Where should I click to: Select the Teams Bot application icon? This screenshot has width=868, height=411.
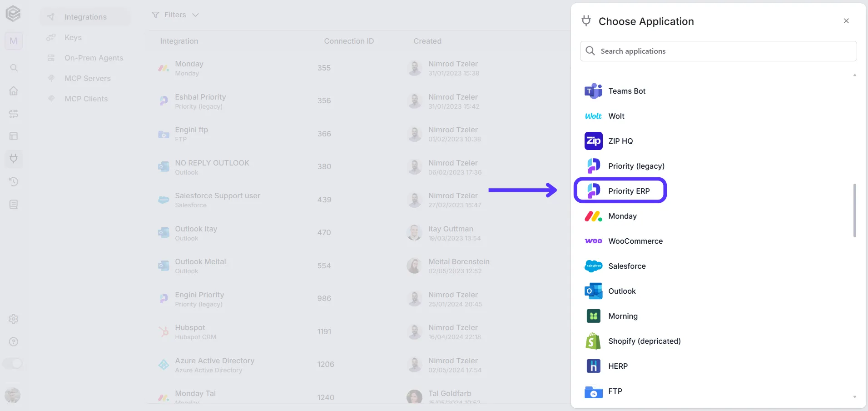click(x=593, y=91)
